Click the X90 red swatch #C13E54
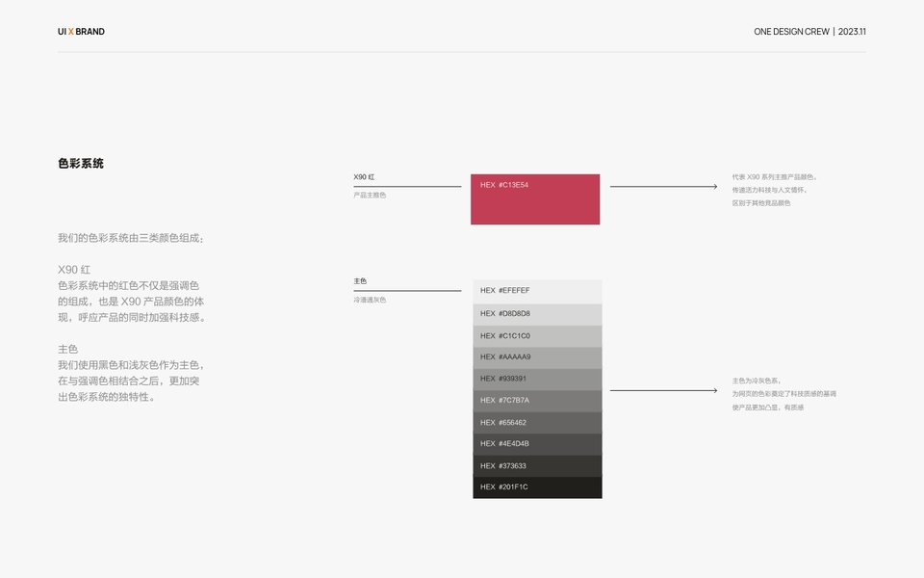The image size is (924, 578). click(535, 199)
